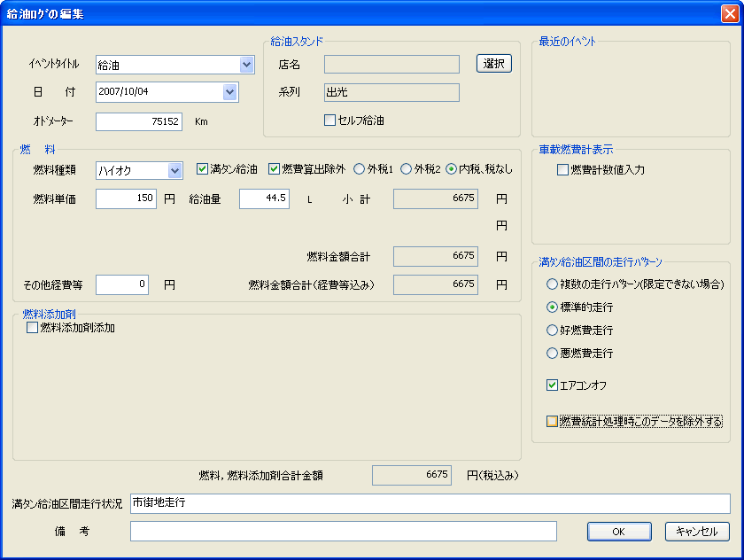Screen dimensions: 744x560
Task: Click the オドメーター input field
Action: pyautogui.click(x=139, y=121)
